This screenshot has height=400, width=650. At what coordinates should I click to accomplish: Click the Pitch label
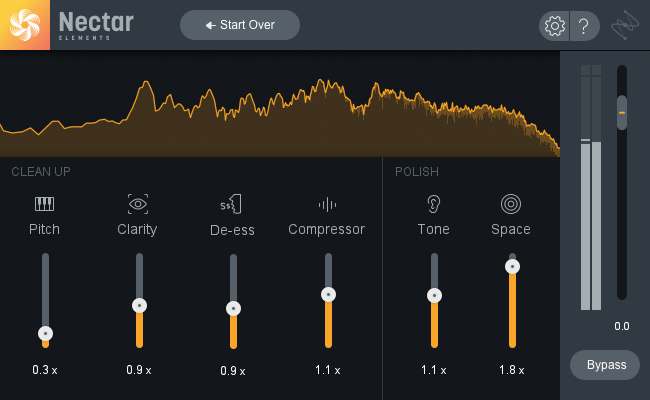(x=44, y=229)
